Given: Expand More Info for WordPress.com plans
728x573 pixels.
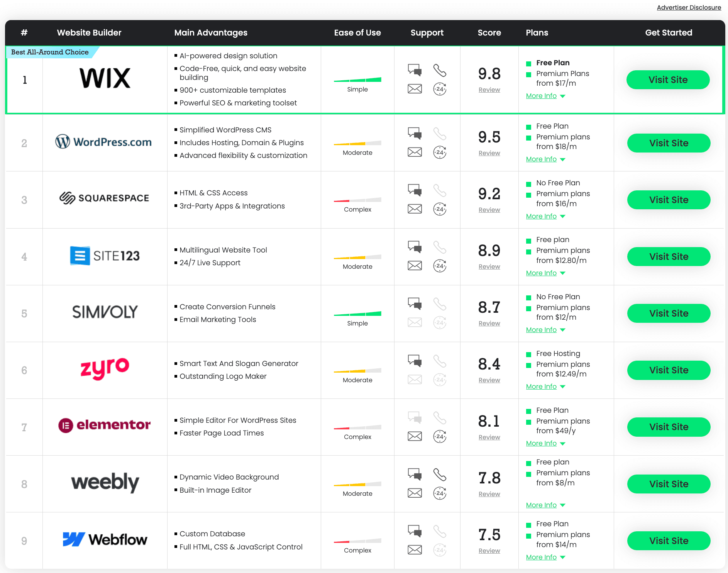Looking at the screenshot, I should pos(545,159).
